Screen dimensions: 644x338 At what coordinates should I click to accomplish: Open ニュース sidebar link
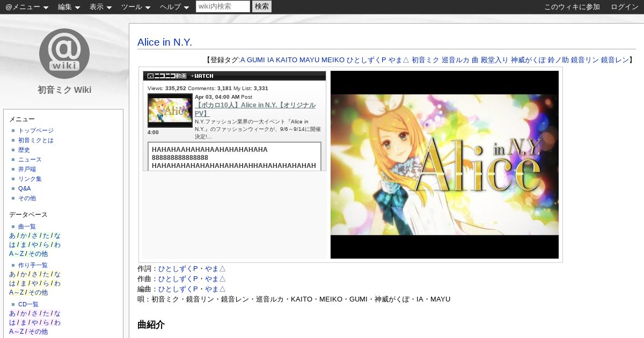(x=30, y=159)
